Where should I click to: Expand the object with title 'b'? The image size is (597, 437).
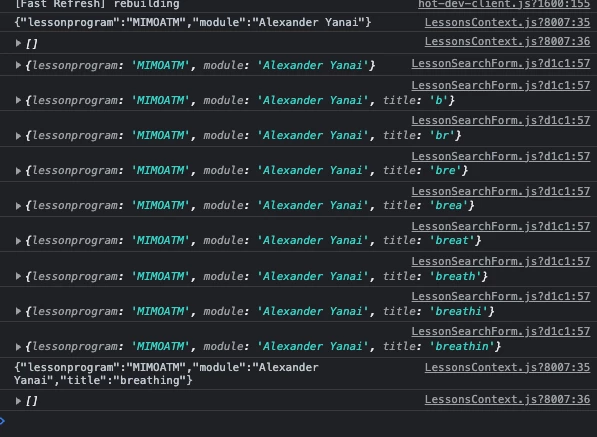click(18, 100)
